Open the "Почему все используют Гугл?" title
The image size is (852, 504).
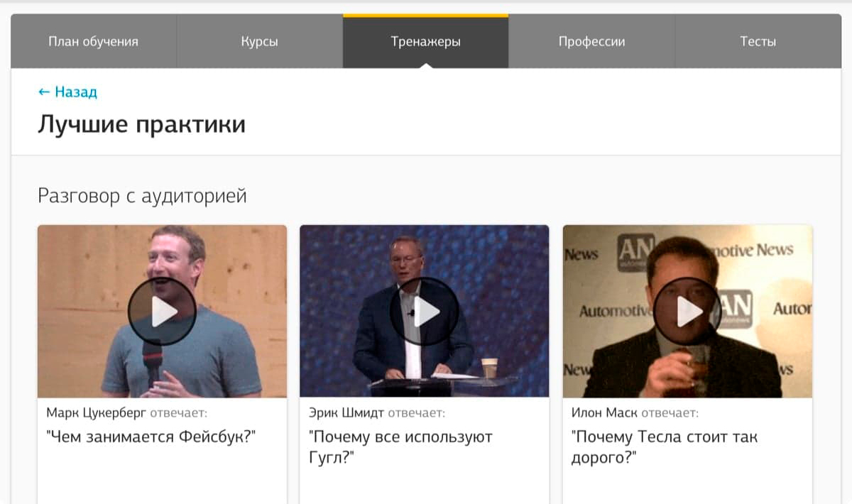401,447
